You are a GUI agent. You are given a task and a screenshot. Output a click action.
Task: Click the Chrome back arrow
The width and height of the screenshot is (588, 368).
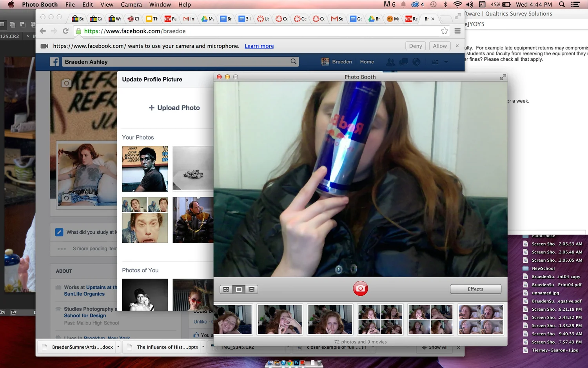[43, 31]
